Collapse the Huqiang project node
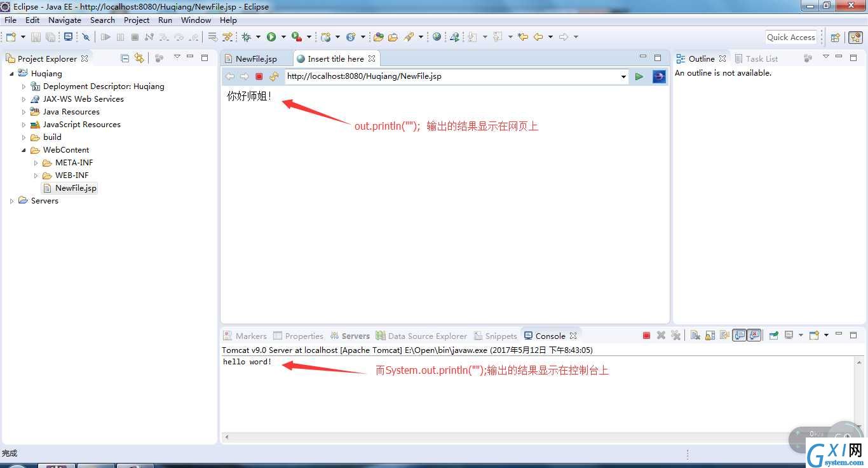 pyautogui.click(x=12, y=74)
